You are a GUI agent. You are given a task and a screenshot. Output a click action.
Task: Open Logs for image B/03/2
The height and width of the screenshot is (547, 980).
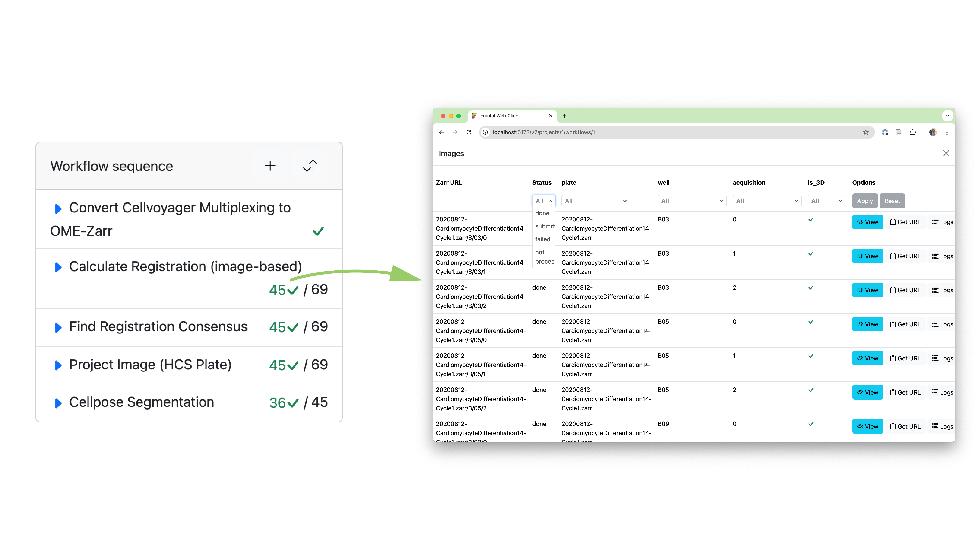click(x=942, y=290)
